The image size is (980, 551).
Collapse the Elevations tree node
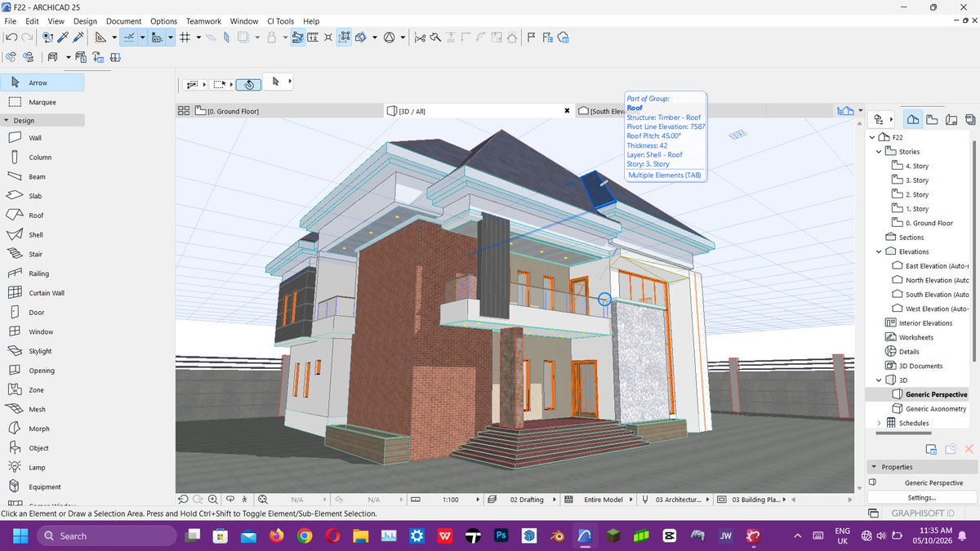click(x=880, y=251)
